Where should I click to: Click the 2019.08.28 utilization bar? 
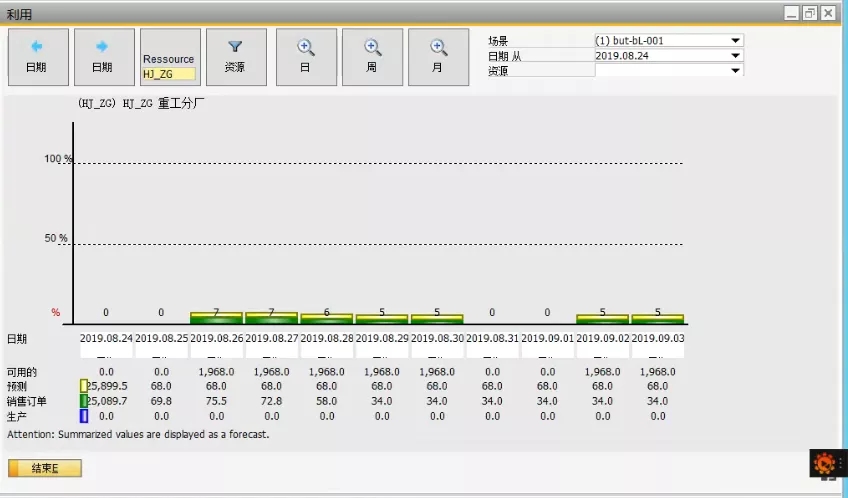pyautogui.click(x=327, y=318)
